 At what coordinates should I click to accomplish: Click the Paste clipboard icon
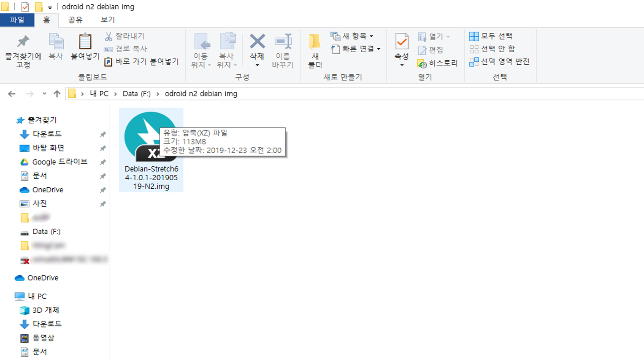(x=85, y=42)
